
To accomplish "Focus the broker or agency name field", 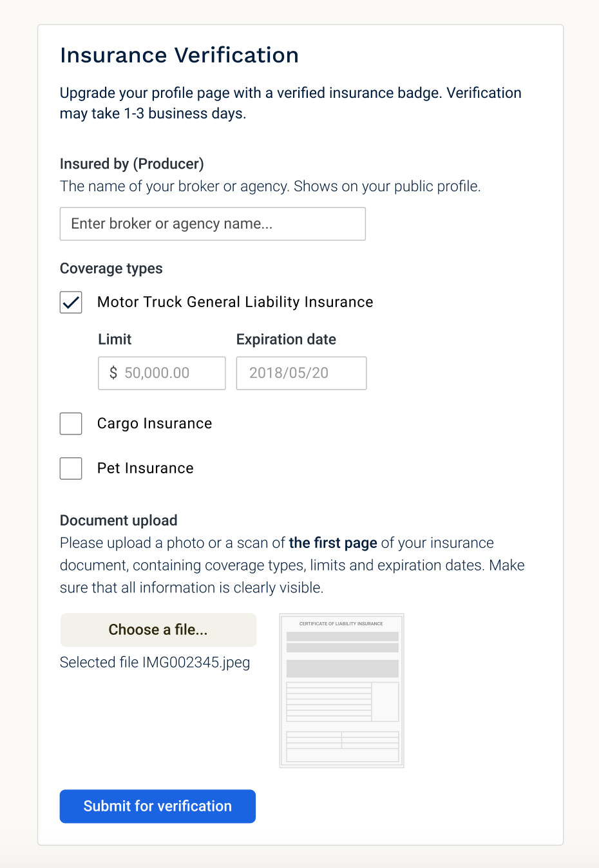I will pyautogui.click(x=213, y=224).
